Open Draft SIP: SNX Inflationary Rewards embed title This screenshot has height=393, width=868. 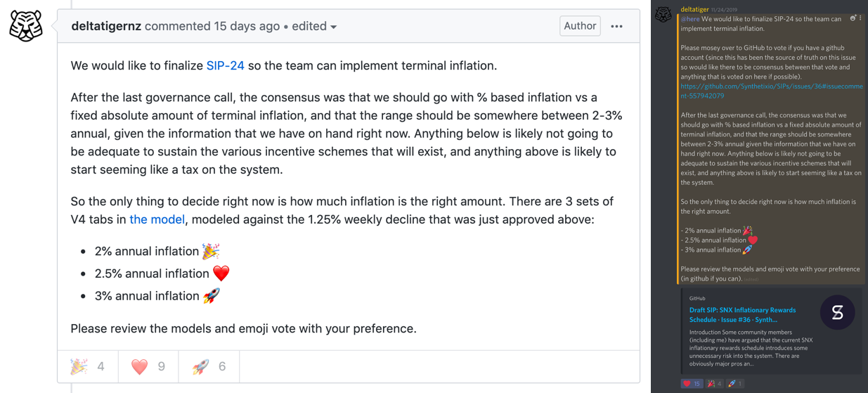click(x=742, y=314)
